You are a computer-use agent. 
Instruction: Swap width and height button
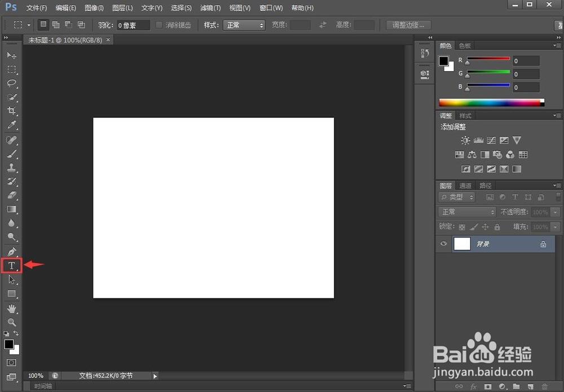[323, 25]
